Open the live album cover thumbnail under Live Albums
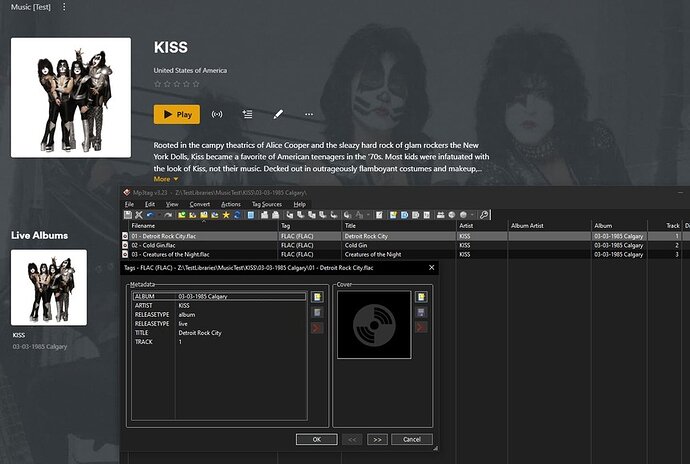 pos(49,287)
